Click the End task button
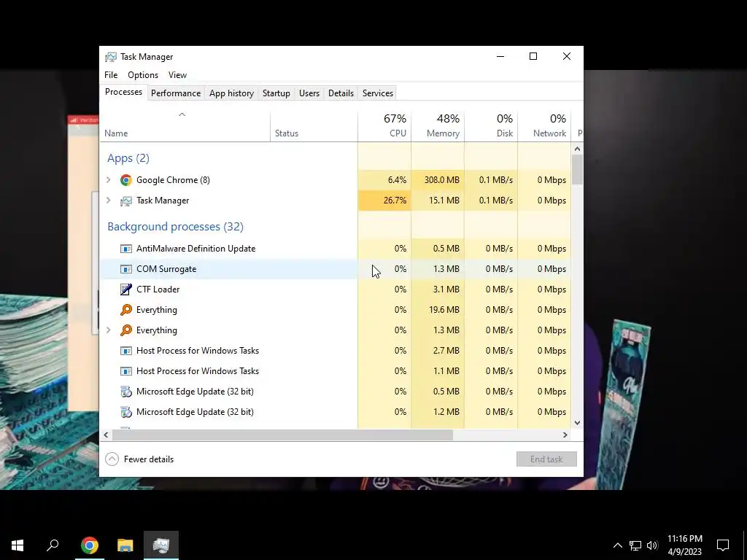747x560 pixels. (x=546, y=459)
